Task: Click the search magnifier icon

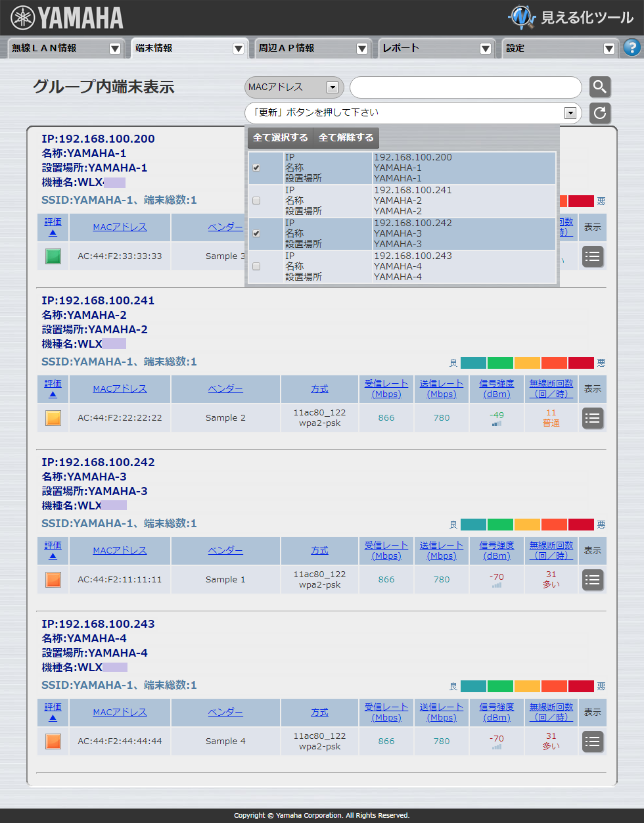Action: coord(599,87)
